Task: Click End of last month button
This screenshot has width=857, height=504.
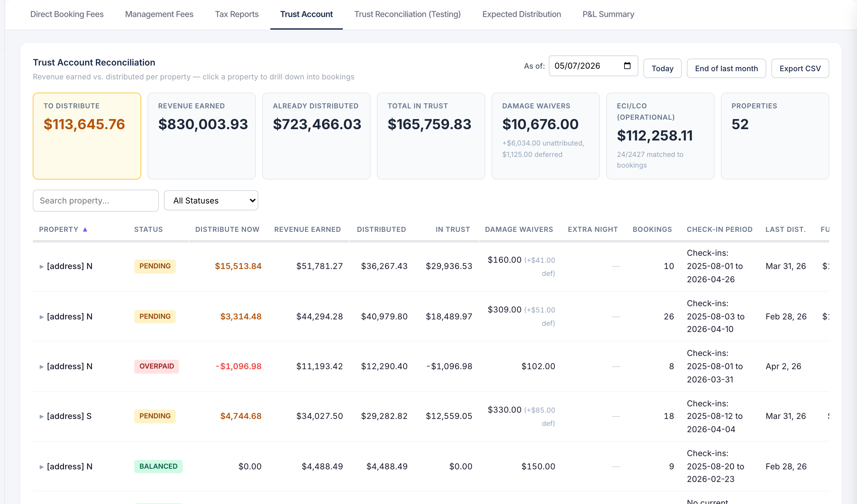Action: 727,68
